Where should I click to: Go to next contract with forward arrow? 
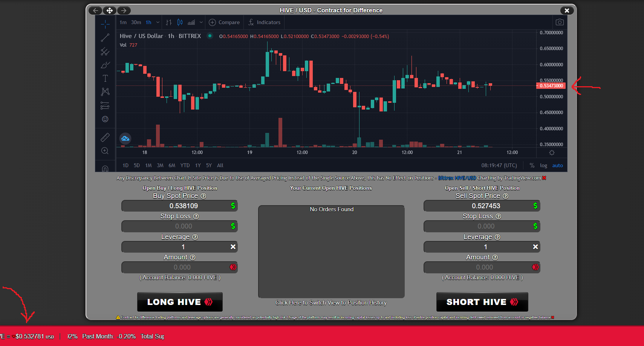124,11
